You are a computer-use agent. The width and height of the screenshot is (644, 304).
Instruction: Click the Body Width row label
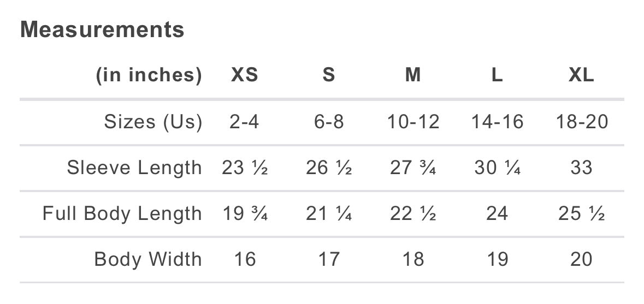coord(147,259)
